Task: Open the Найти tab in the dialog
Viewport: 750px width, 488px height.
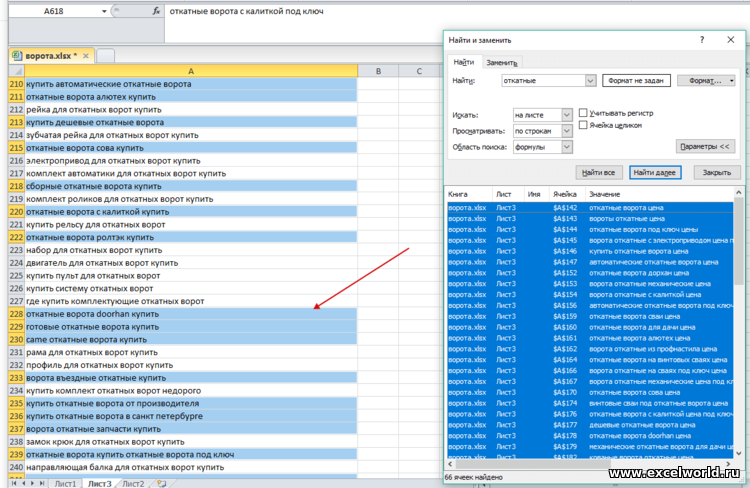Action: coord(463,62)
